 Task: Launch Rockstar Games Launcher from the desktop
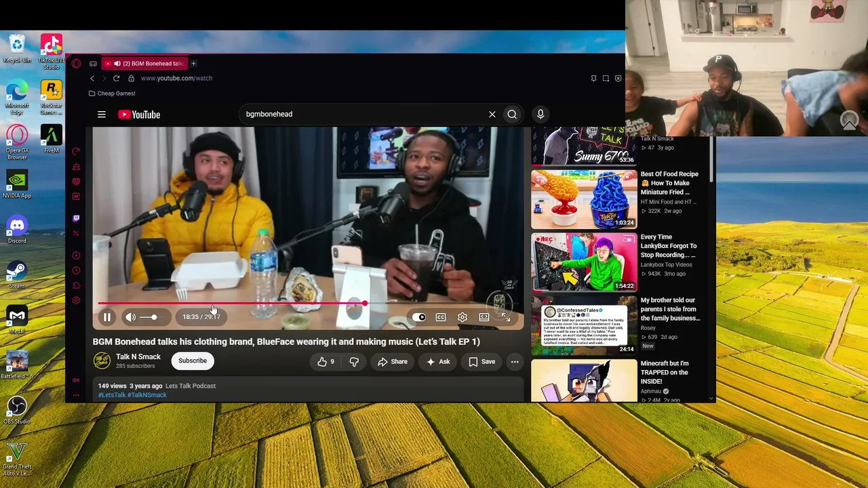point(52,98)
